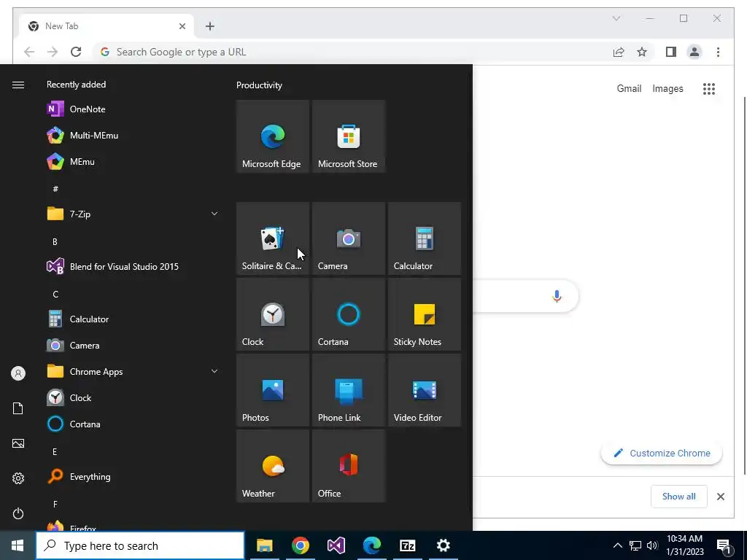Open Documents from Start sidebar

(18, 408)
